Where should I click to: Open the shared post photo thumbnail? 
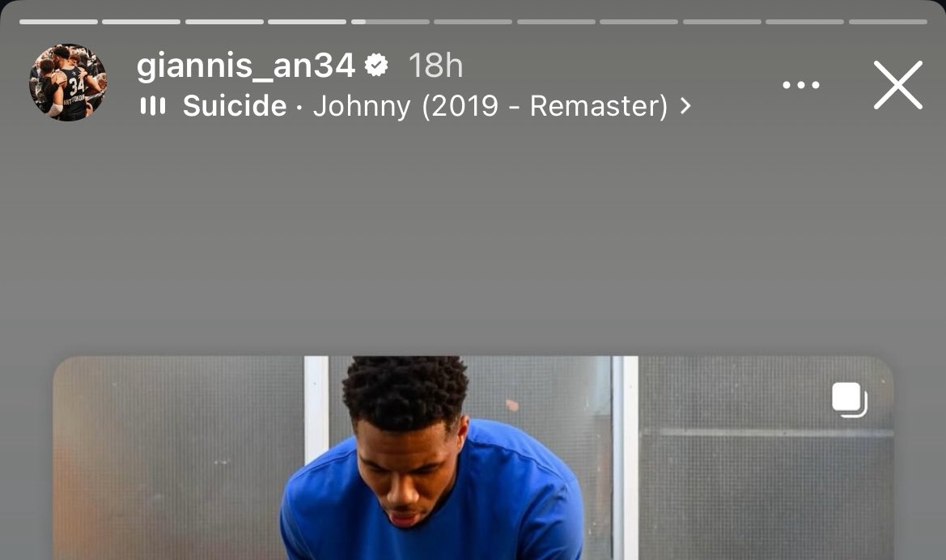pos(473,458)
